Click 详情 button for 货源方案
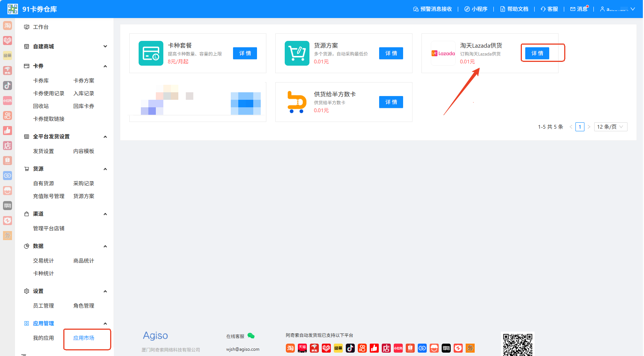The image size is (644, 356). 391,53
